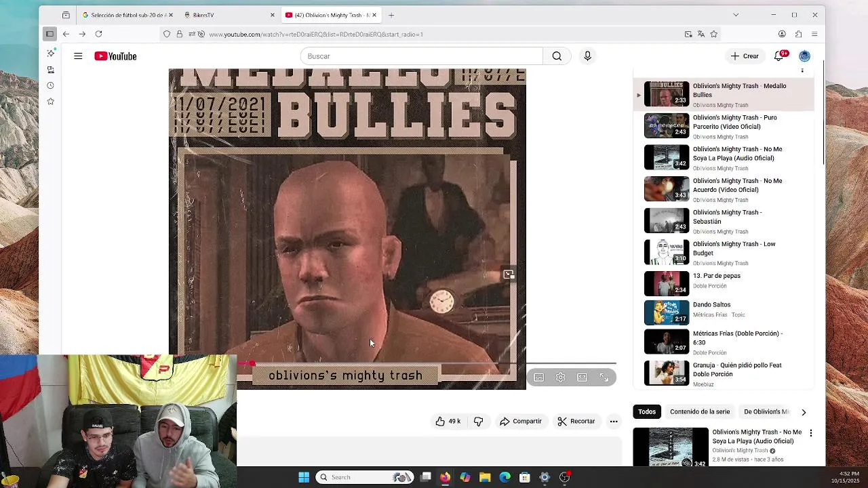Open the sidebar history clock icon
This screenshot has width=868, height=488.
coord(50,85)
